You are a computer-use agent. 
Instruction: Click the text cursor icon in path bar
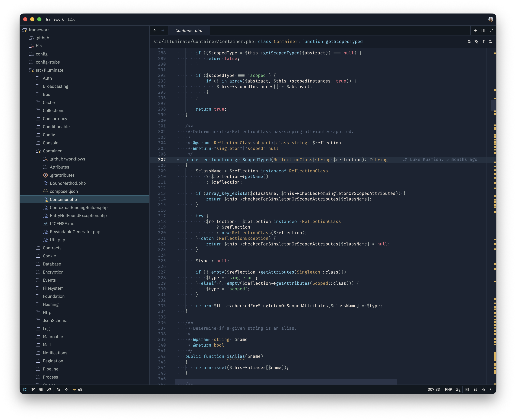click(483, 42)
